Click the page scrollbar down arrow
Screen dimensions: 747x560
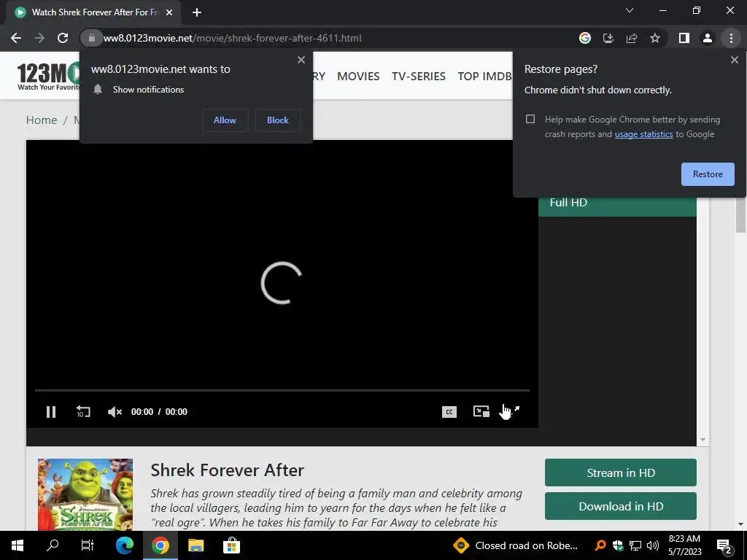pos(741,524)
